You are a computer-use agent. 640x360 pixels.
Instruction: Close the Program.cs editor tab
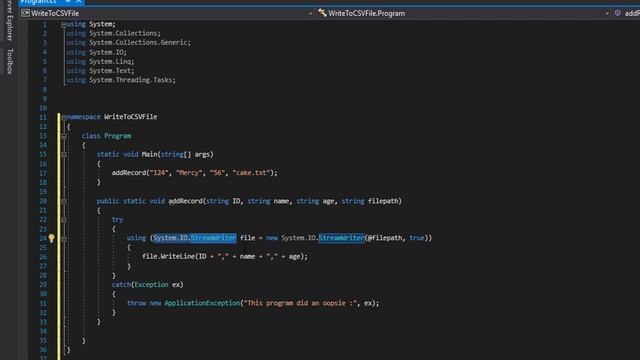(78, 2)
